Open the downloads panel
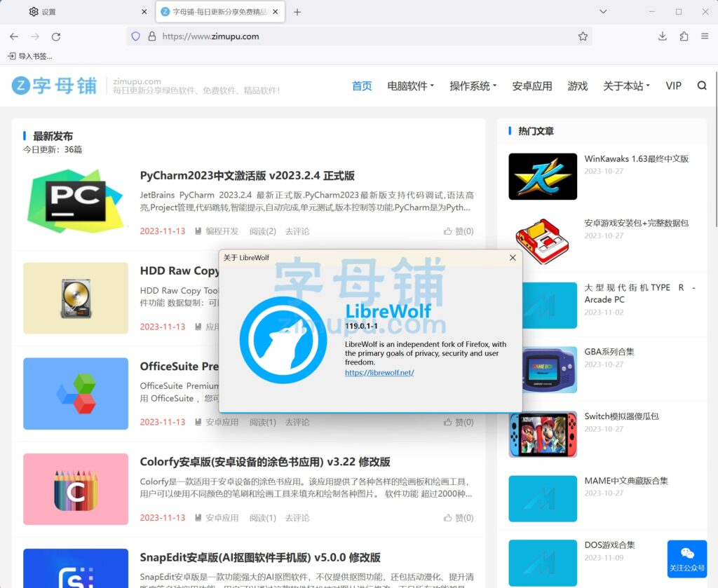This screenshot has width=718, height=588. tap(662, 36)
